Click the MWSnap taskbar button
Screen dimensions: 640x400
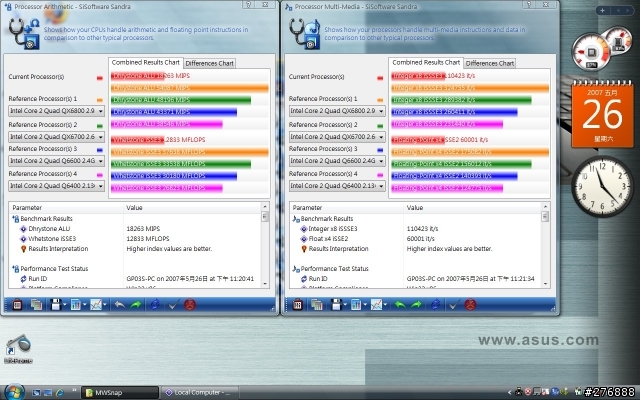point(120,393)
